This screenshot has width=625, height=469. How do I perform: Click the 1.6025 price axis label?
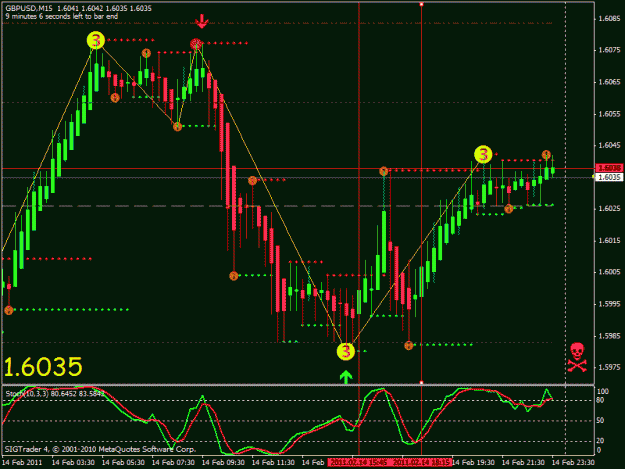[609, 208]
